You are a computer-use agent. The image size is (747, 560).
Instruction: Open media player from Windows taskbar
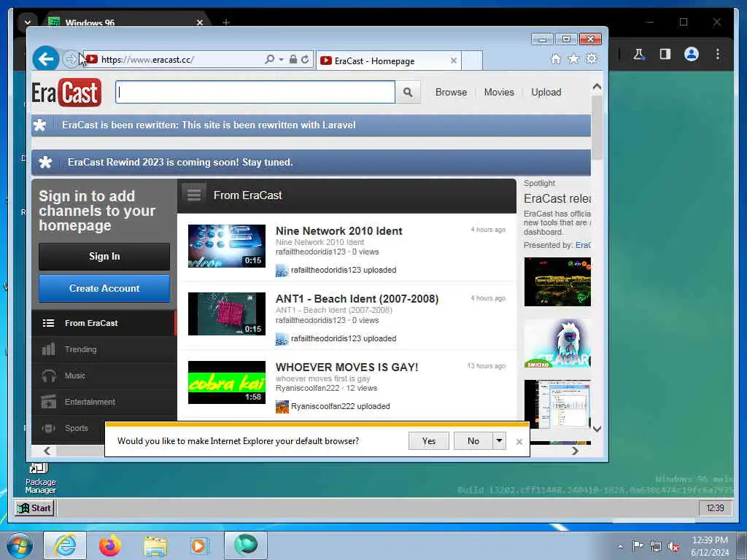(x=198, y=545)
